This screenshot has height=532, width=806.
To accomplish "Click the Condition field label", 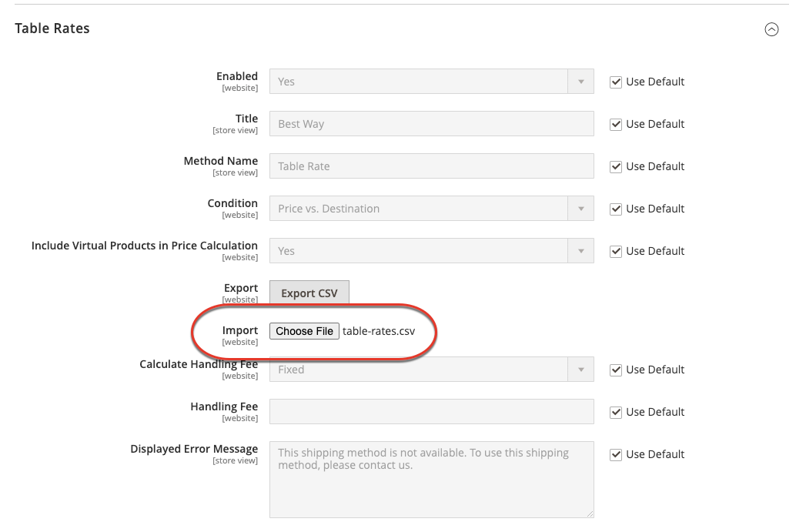I will pyautogui.click(x=232, y=203).
